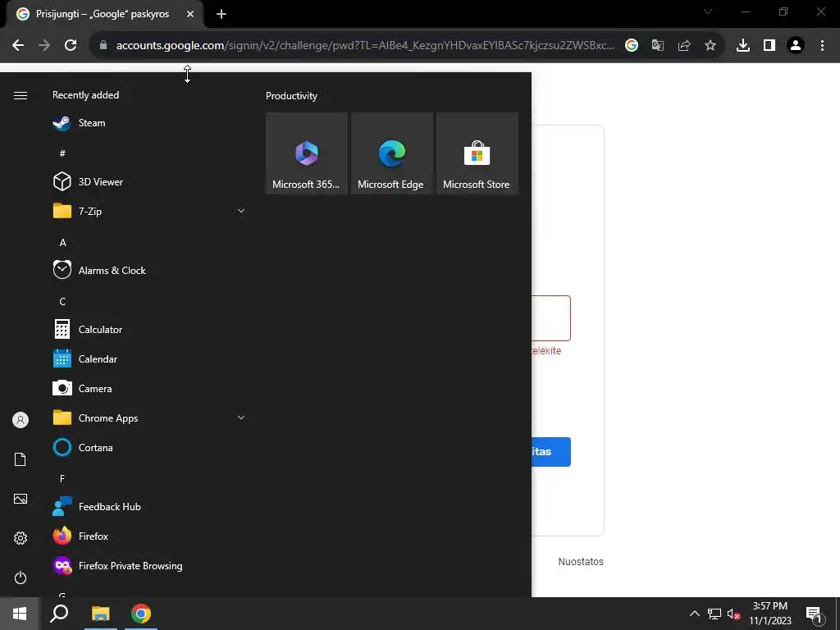Image resolution: width=840 pixels, height=630 pixels.
Task: Open Alarms & Clock
Action: [149, 270]
